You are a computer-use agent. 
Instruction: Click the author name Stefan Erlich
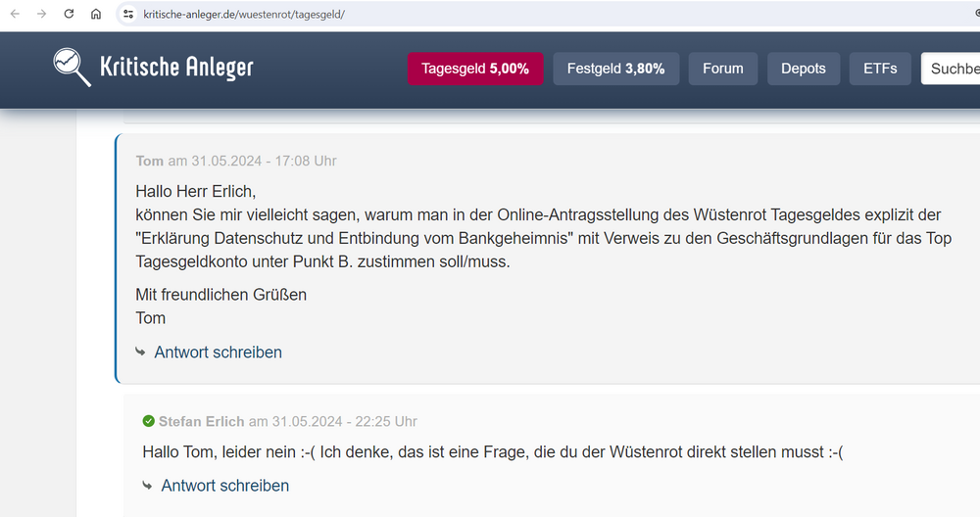click(x=201, y=421)
